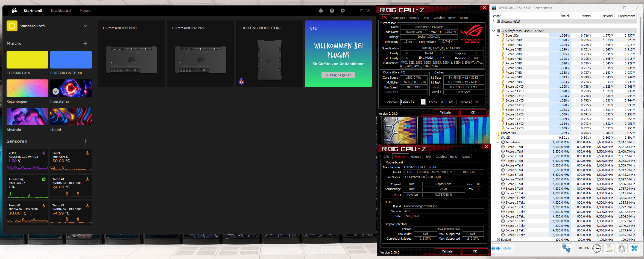
Task: Start HWiNFO logging with sheet-plus icon
Action: pos(609,248)
